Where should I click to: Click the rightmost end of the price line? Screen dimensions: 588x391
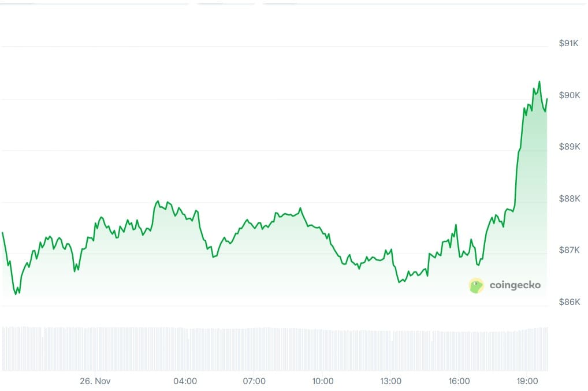point(546,99)
